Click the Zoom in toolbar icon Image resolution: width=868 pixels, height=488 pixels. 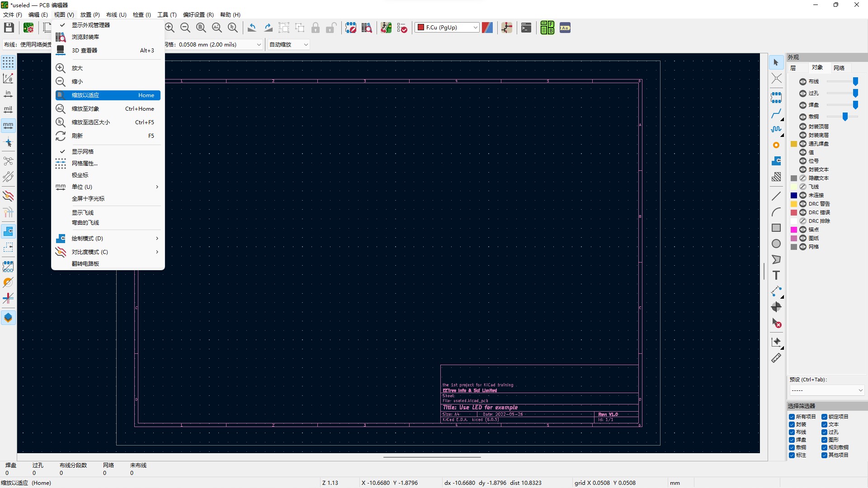pyautogui.click(x=170, y=28)
